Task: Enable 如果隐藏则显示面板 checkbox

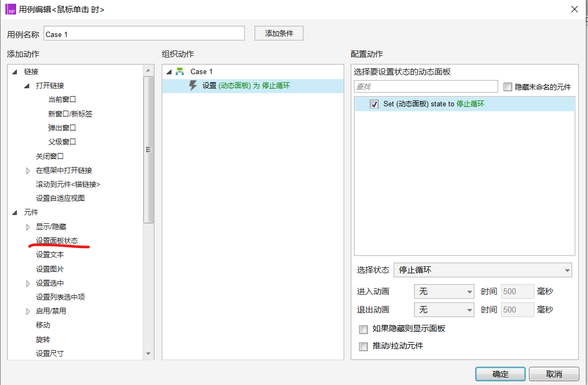Action: point(364,329)
